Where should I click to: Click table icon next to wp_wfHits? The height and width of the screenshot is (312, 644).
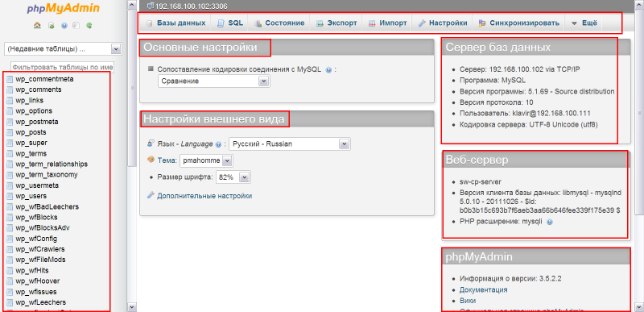click(x=10, y=271)
